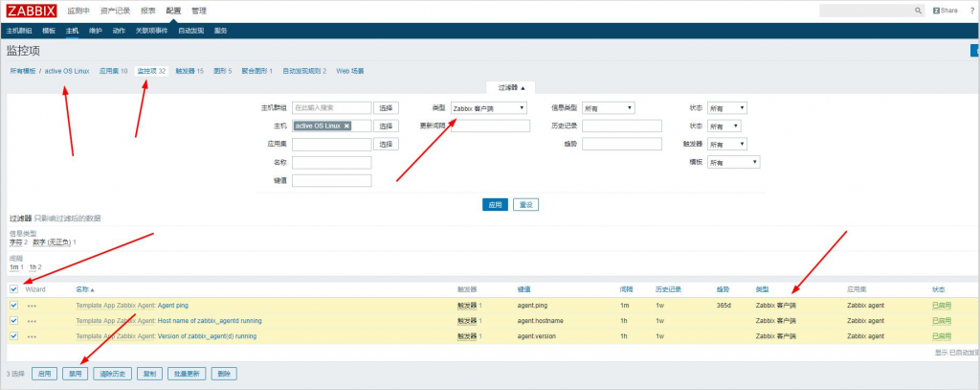Click 选择 button next to 主机
This screenshot has width=980, height=390.
pyautogui.click(x=387, y=126)
